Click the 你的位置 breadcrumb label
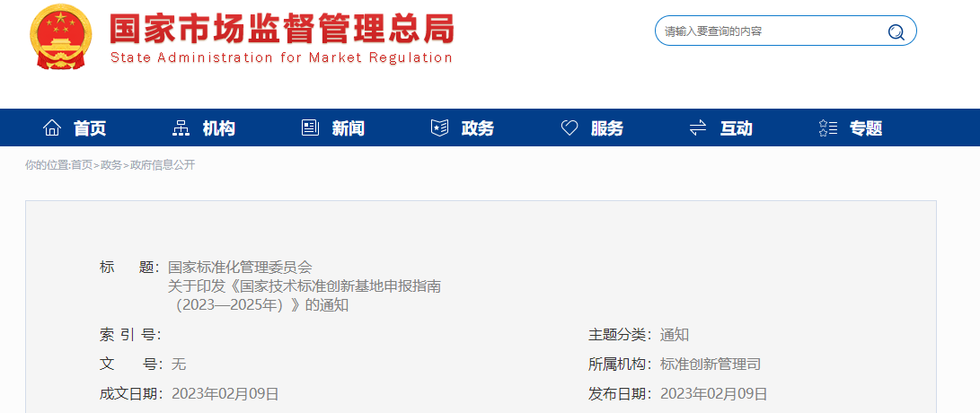 click(47, 165)
